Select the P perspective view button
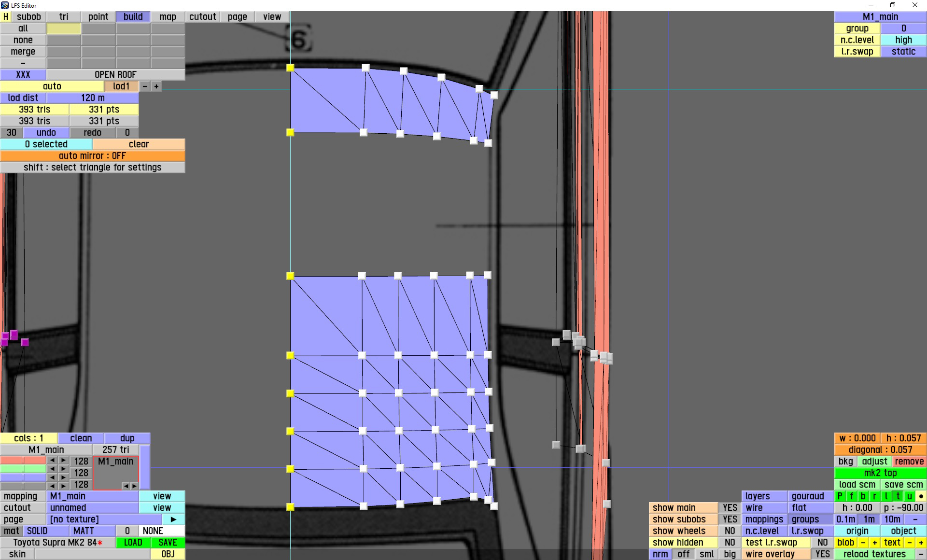The image size is (927, 560). point(840,496)
